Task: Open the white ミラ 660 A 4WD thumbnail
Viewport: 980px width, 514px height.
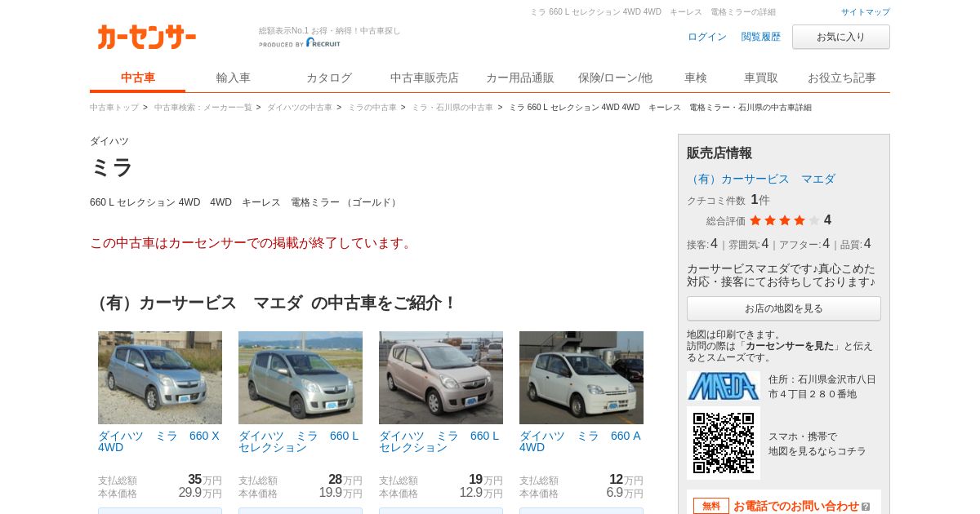Action: coord(581,378)
